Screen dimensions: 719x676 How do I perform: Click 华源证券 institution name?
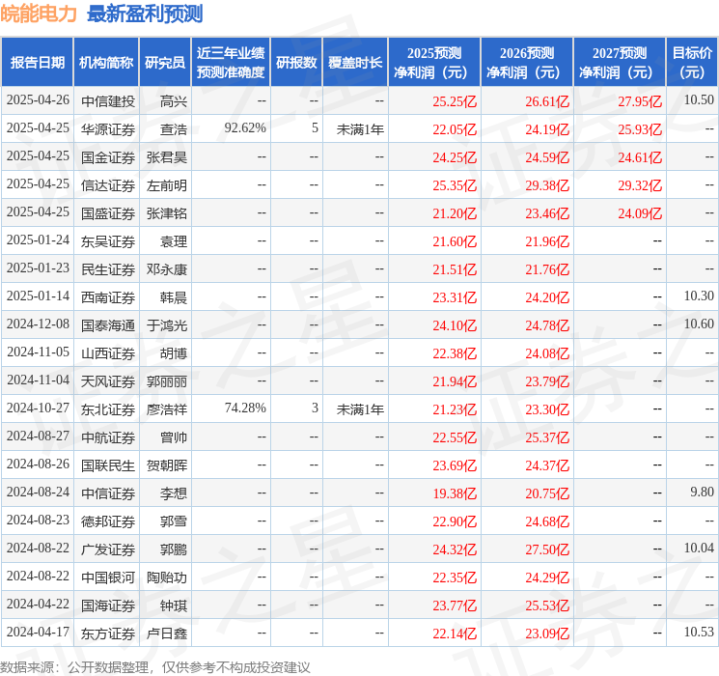[x=108, y=129]
